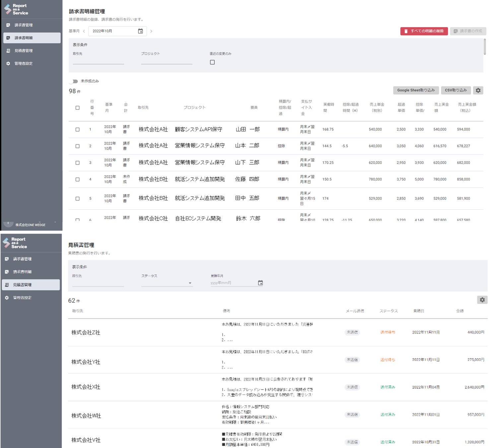Click CSV取り込み button

[x=456, y=90]
